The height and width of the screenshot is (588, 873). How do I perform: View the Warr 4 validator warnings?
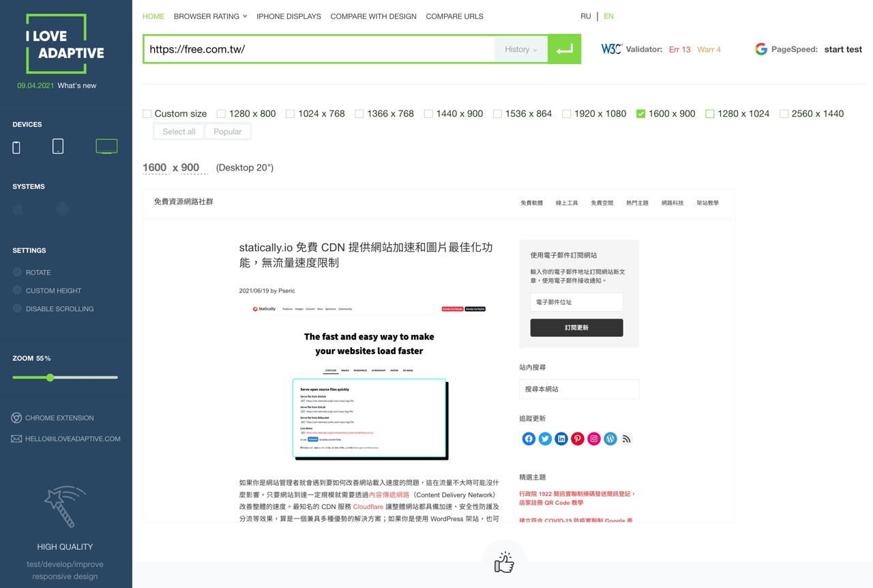pos(709,49)
